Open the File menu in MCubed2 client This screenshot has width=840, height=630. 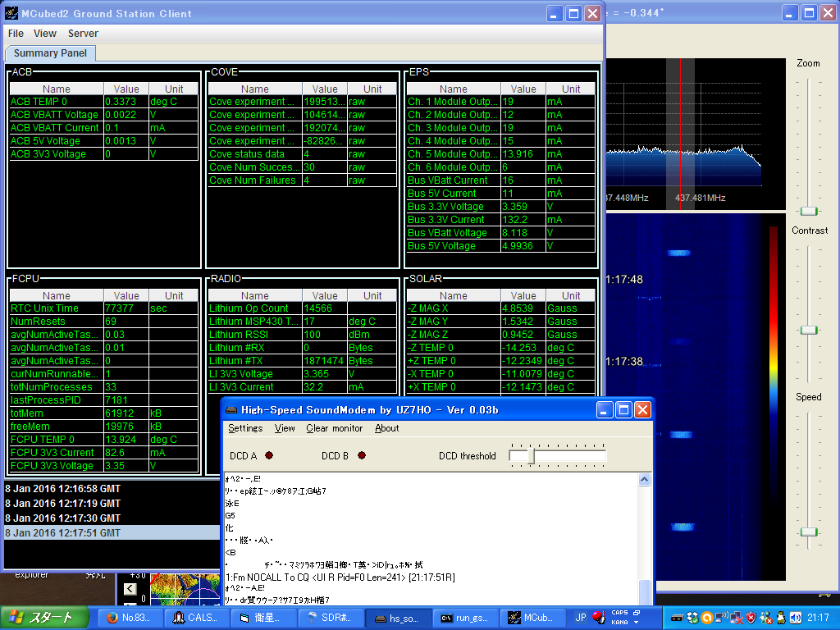[x=16, y=33]
